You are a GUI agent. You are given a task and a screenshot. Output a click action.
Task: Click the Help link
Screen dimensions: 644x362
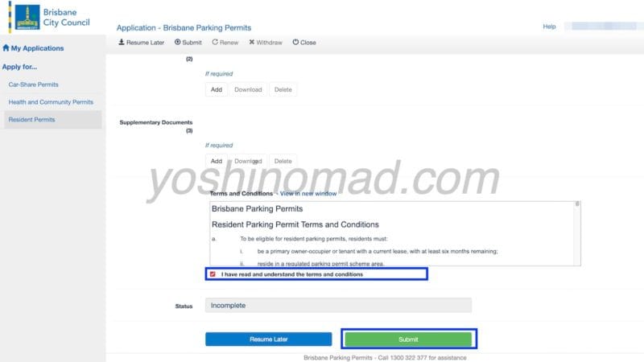click(x=549, y=27)
